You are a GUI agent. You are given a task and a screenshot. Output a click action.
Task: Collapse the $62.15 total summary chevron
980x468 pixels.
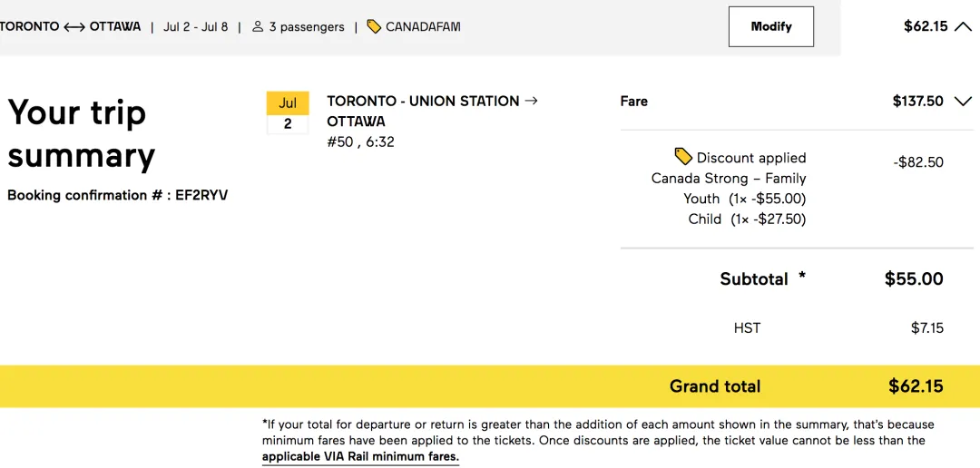click(963, 26)
